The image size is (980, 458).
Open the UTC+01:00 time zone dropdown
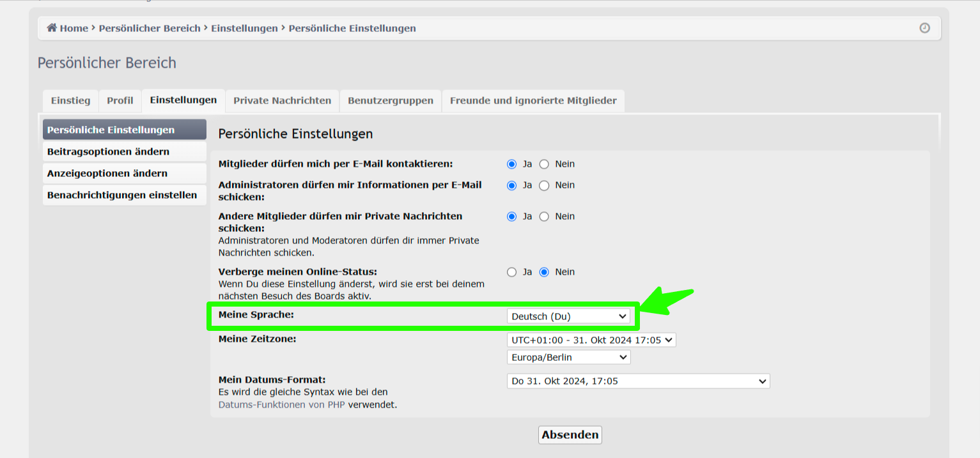(x=591, y=340)
